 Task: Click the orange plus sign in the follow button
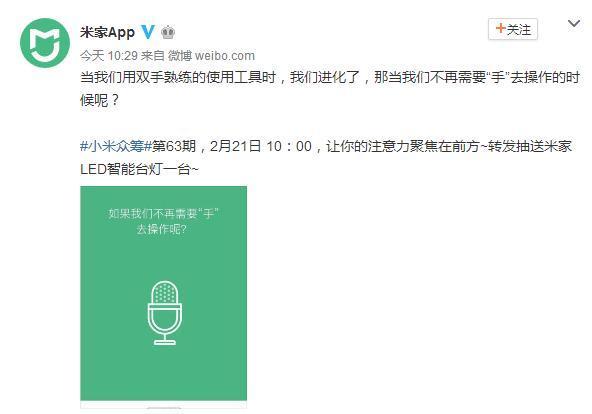[500, 28]
